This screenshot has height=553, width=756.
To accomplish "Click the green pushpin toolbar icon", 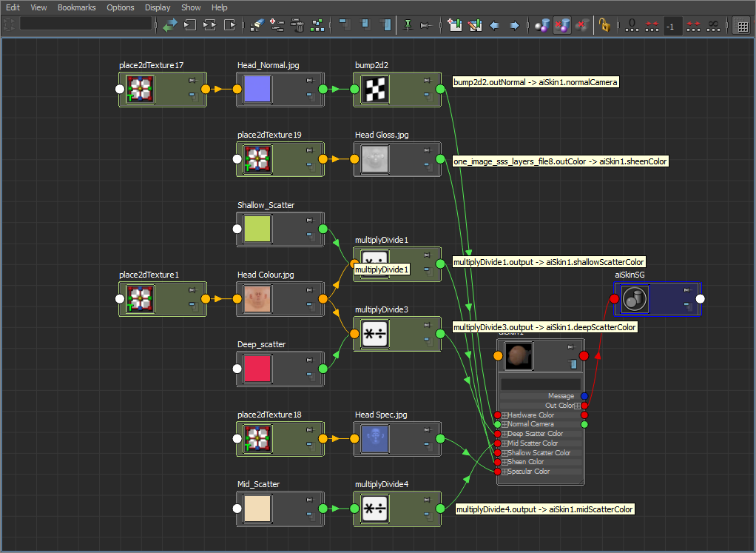I will tap(408, 25).
